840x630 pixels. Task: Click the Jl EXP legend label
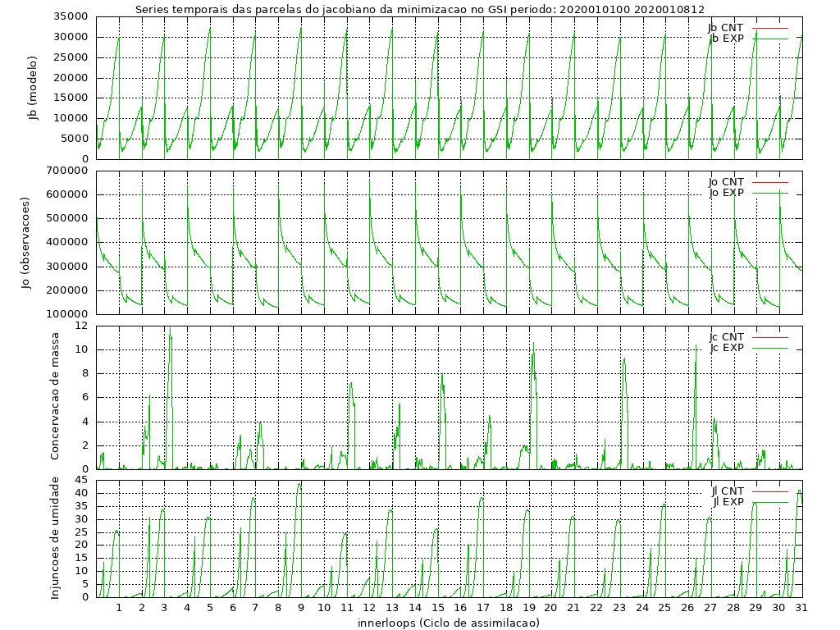728,501
